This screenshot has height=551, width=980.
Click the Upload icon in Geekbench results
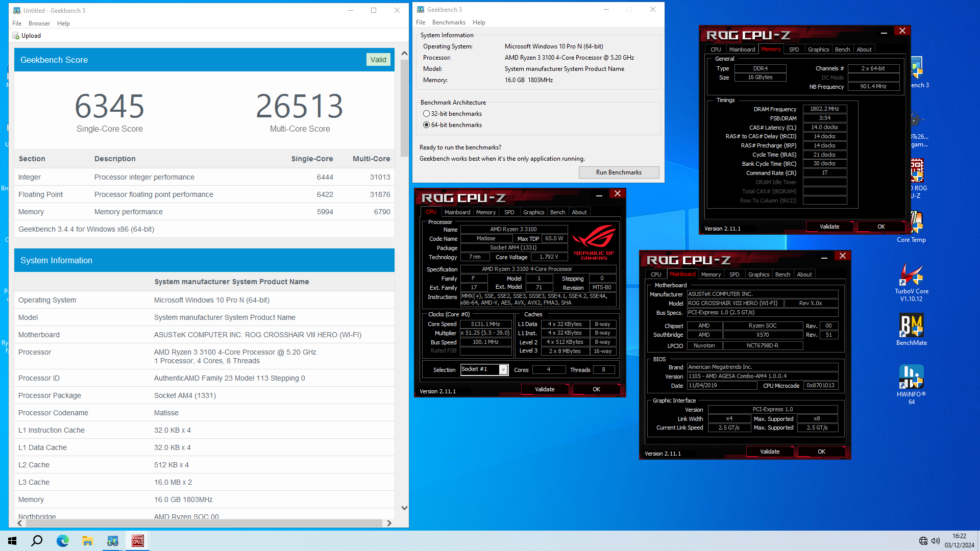click(16, 36)
